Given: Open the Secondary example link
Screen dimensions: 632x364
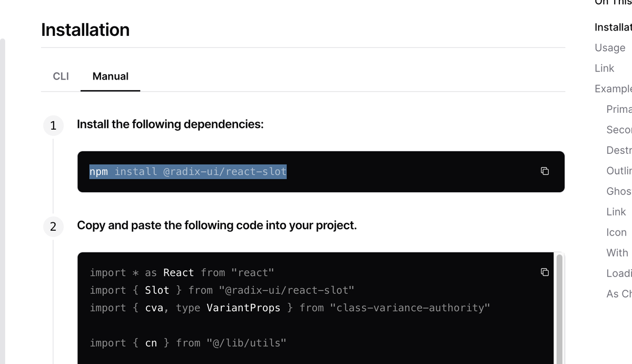Looking at the screenshot, I should tap(619, 130).
